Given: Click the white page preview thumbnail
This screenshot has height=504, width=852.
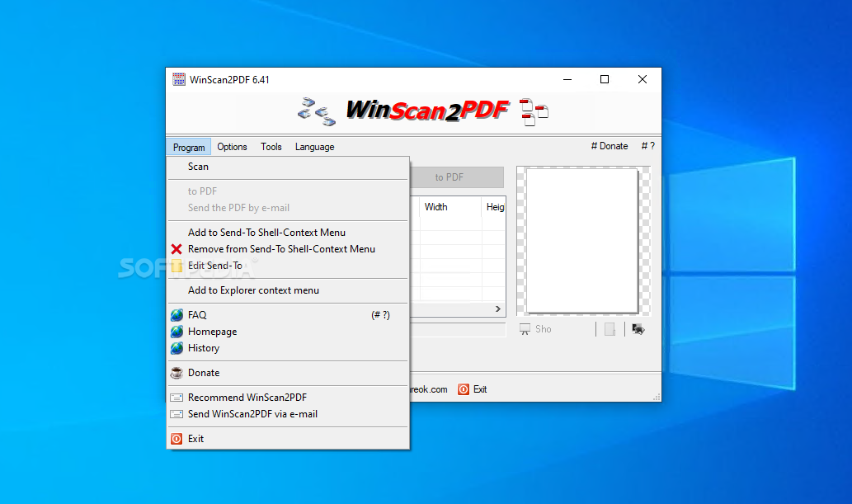Looking at the screenshot, I should (x=582, y=241).
